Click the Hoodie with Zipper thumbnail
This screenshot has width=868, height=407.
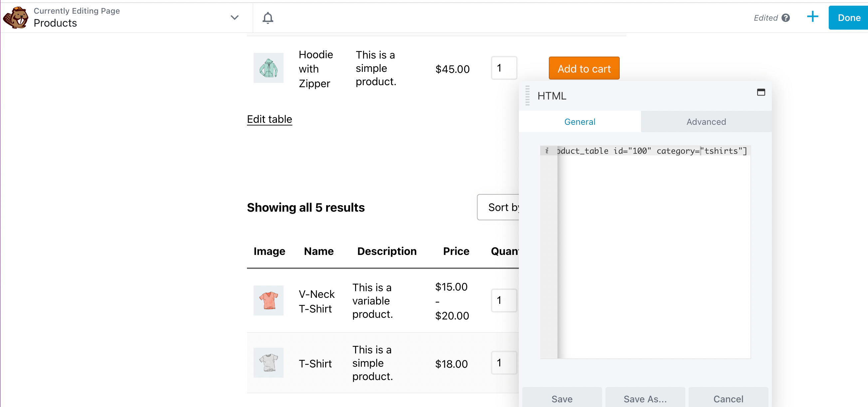pos(268,68)
